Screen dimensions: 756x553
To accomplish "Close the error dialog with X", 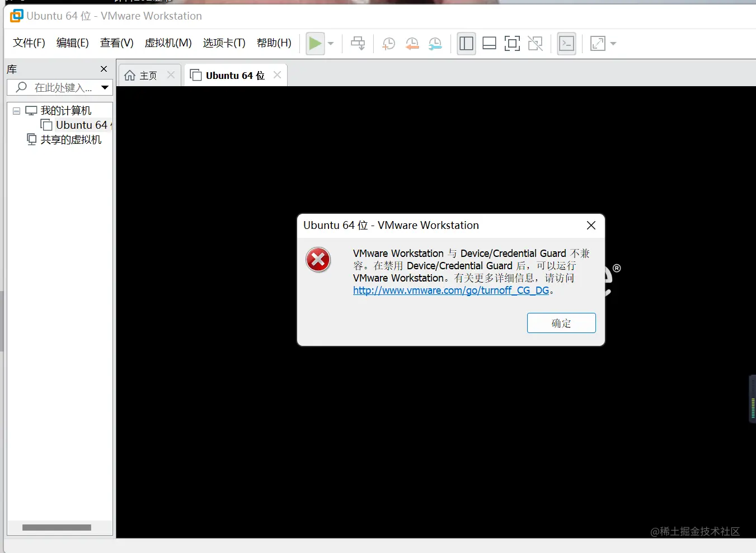I will click(591, 226).
